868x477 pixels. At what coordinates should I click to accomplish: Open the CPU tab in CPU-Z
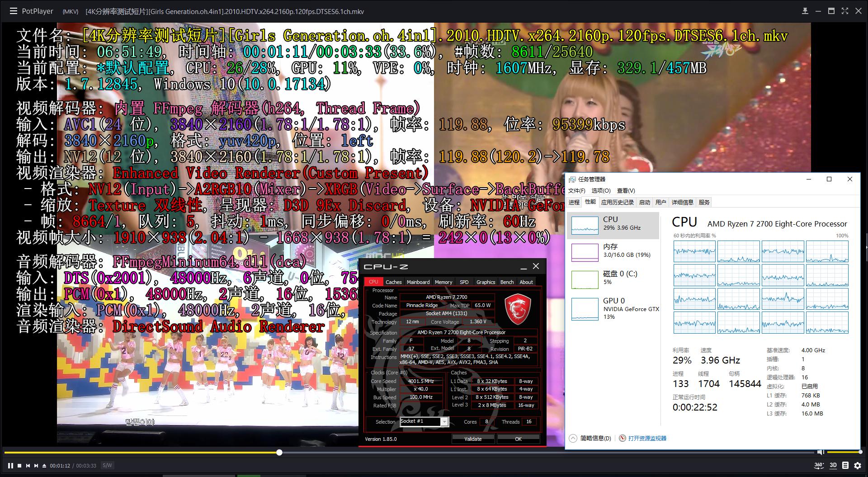tap(373, 282)
